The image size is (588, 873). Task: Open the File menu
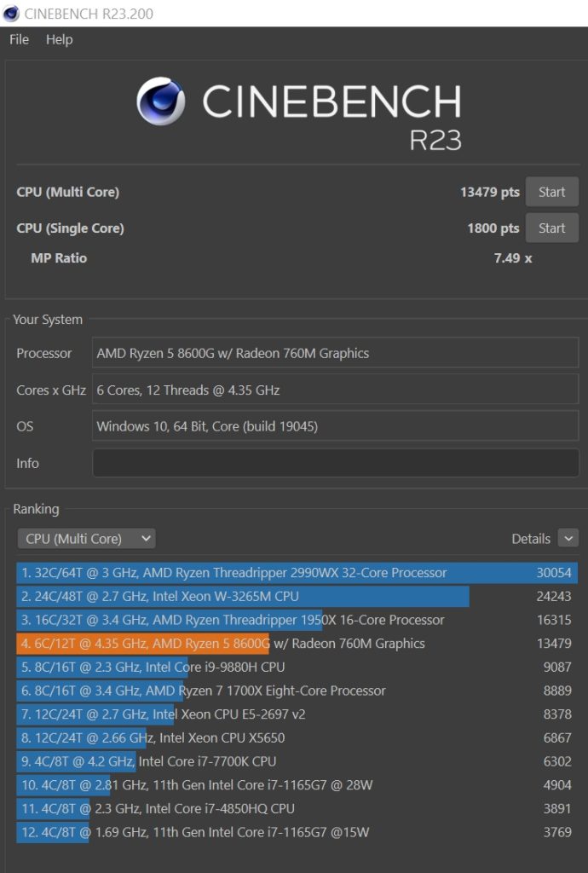(19, 39)
